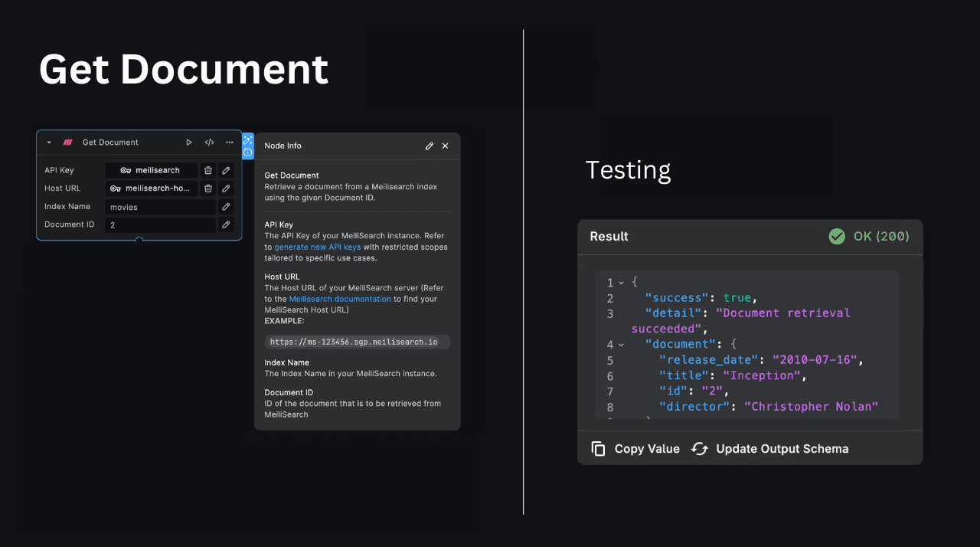Screen dimensions: 980x547
Task: Open the node's three-dot options menu
Action: [229, 142]
